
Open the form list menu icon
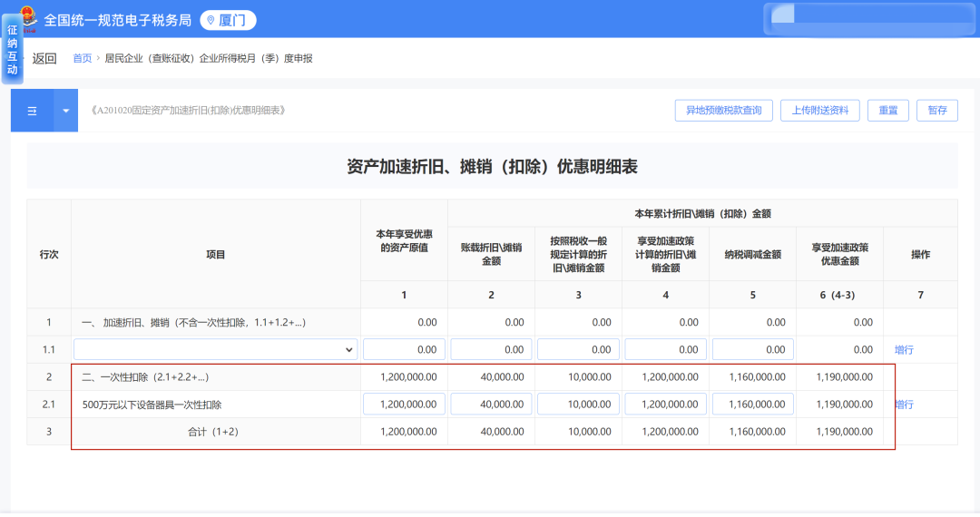coord(32,111)
